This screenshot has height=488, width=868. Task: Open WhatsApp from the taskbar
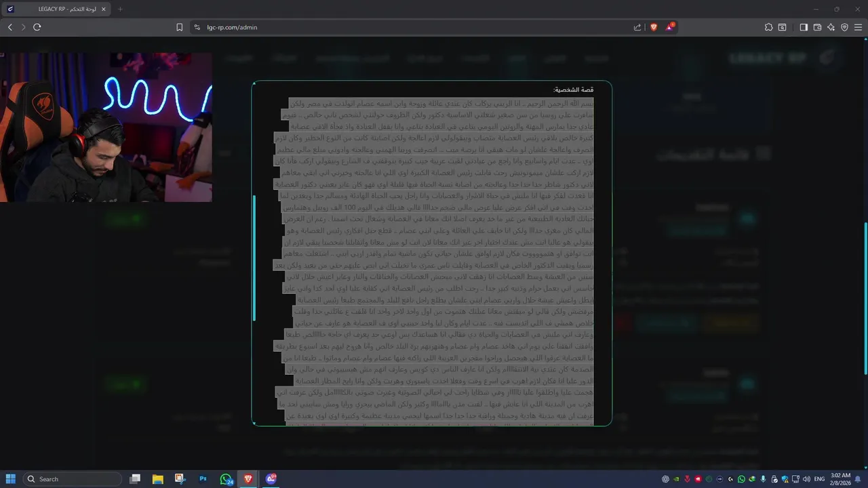click(x=226, y=479)
